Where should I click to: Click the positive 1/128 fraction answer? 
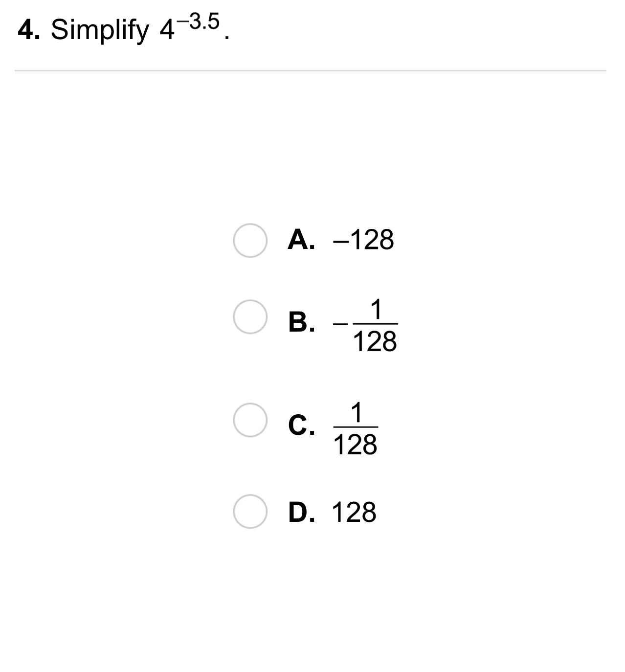click(355, 428)
